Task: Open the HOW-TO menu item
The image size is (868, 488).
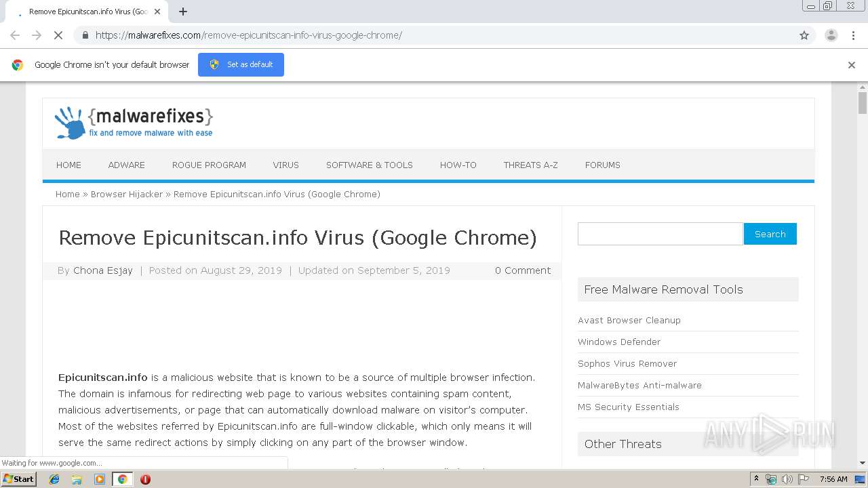Action: pyautogui.click(x=458, y=165)
